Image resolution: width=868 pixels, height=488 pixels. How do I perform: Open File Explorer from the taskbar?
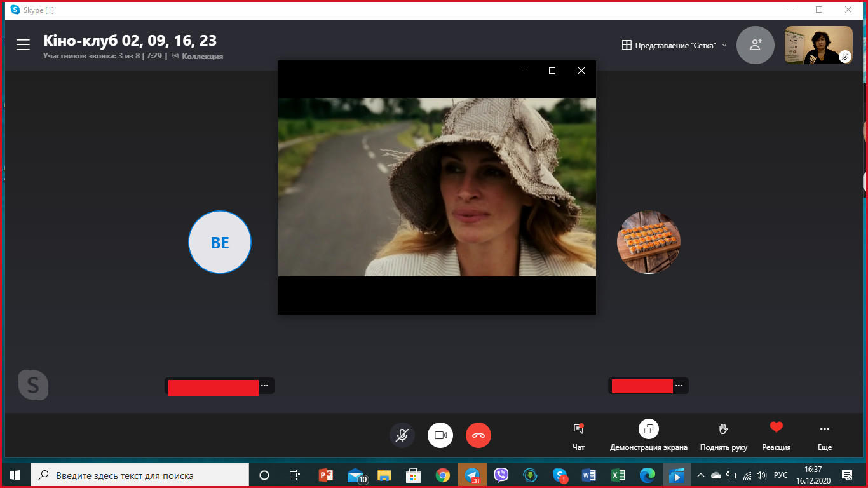click(384, 475)
